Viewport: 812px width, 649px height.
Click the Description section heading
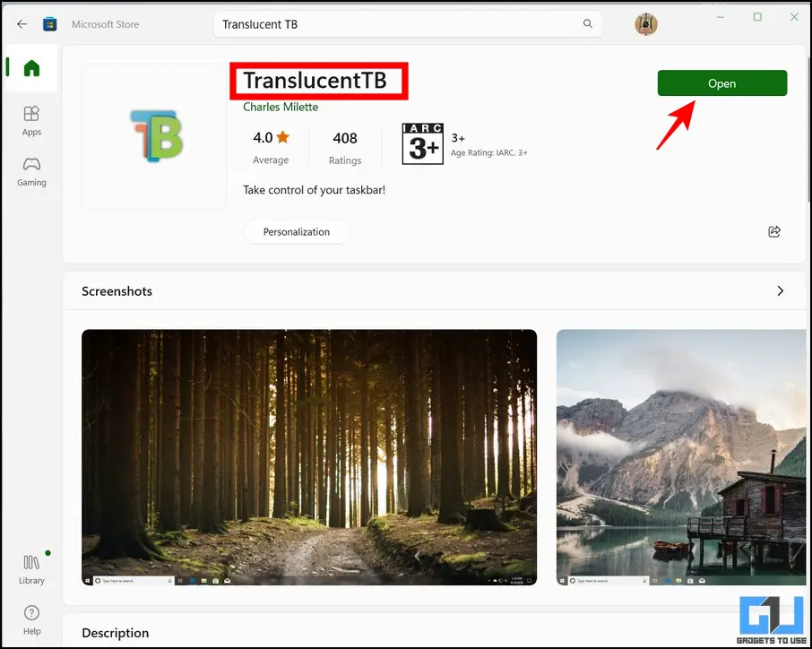pyautogui.click(x=116, y=633)
